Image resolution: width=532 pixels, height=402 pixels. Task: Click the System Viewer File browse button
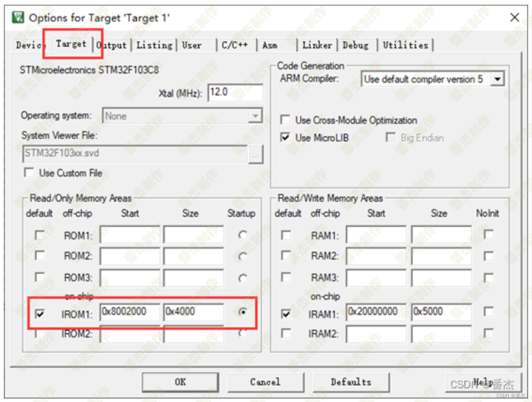(255, 155)
